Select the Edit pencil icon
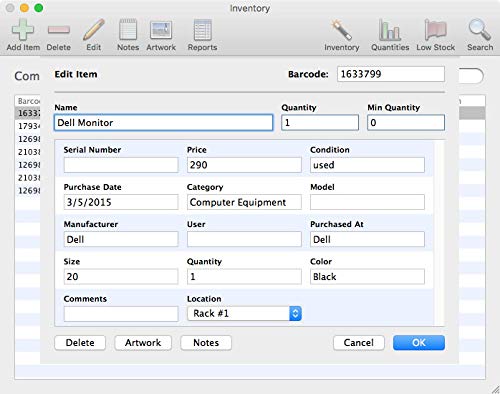The image size is (500, 394). coord(94,30)
